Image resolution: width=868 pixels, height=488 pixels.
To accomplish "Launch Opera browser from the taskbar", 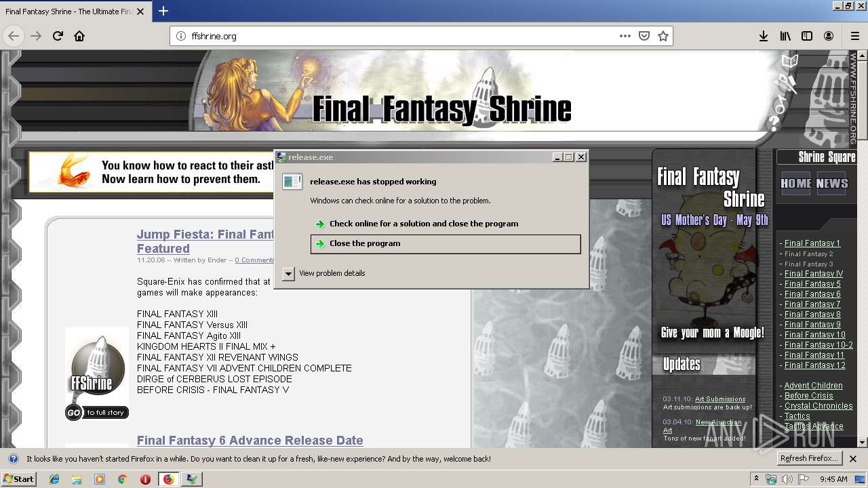I will pos(145,479).
